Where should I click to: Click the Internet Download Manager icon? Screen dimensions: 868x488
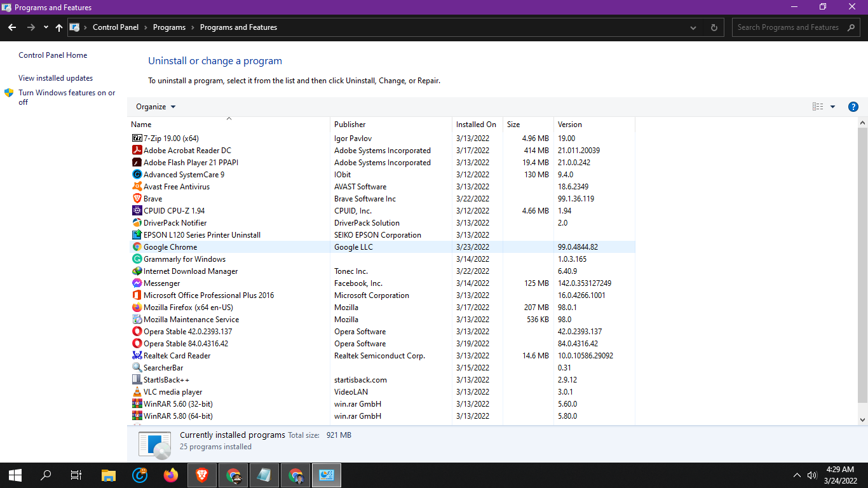[137, 271]
